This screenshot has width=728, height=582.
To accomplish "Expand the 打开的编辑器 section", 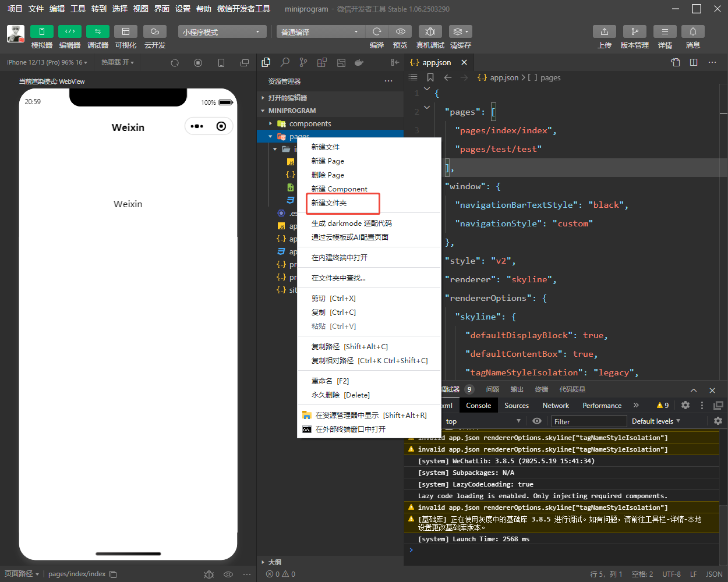I will tap(330, 98).
